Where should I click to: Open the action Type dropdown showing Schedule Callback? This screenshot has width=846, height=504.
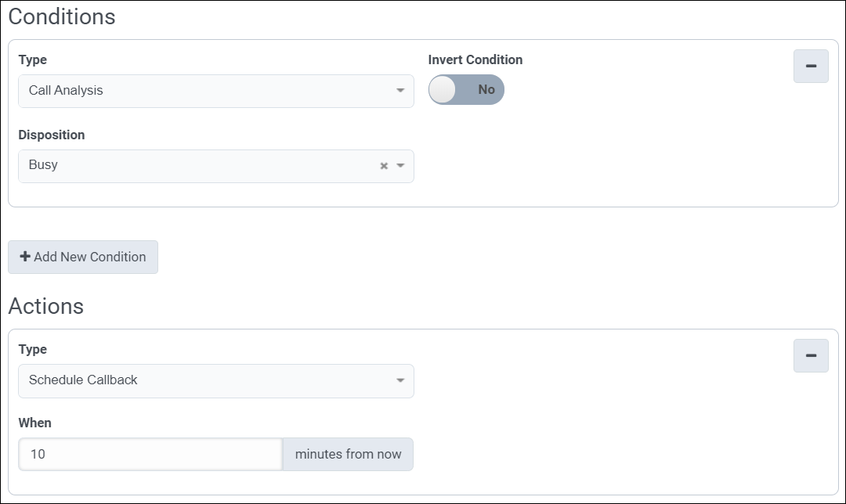click(x=216, y=381)
